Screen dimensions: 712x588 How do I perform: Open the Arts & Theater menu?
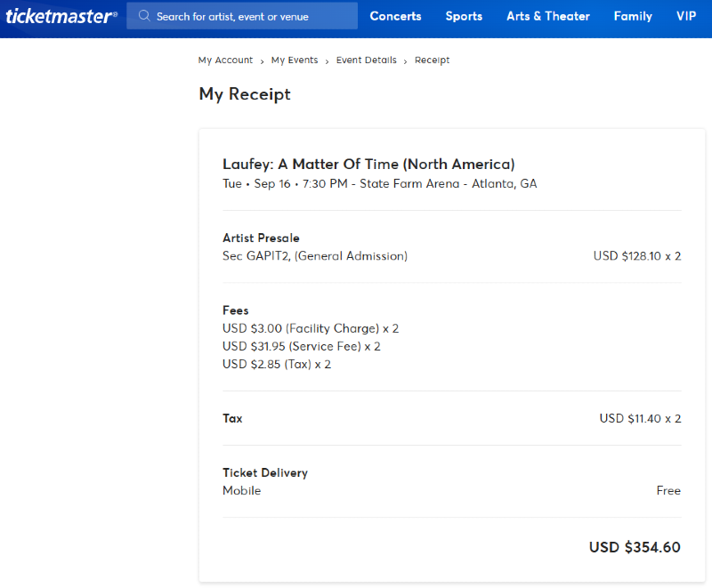coord(547,16)
